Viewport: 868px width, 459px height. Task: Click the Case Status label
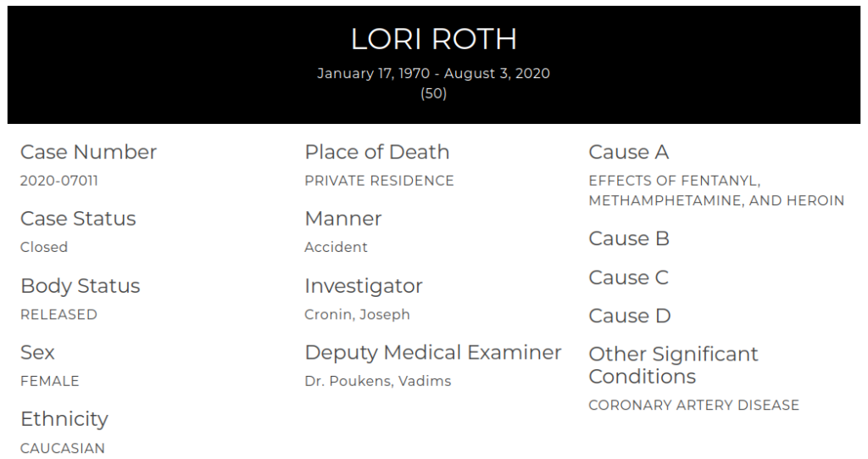click(78, 219)
